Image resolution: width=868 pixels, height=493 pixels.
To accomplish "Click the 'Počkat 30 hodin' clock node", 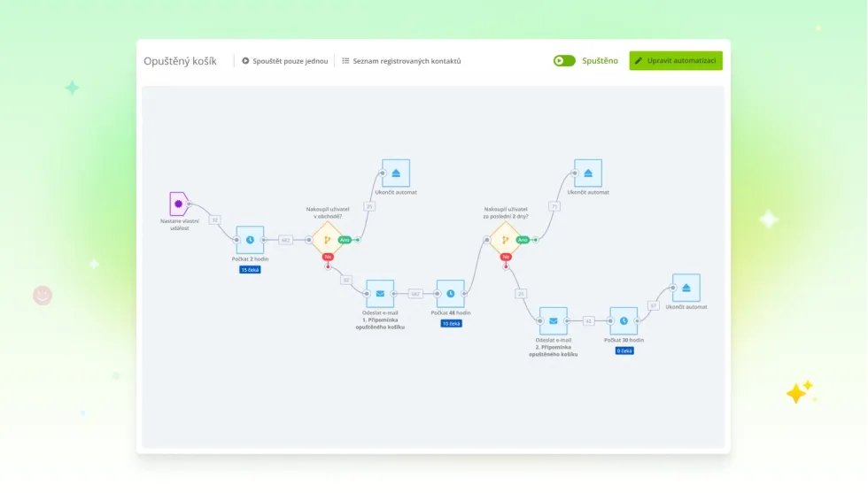I will click(624, 320).
